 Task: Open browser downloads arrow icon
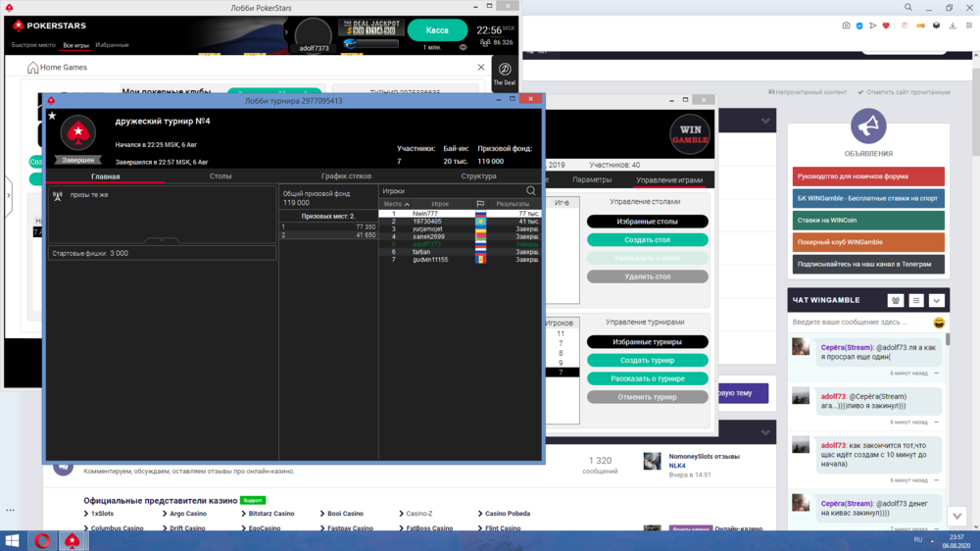(x=952, y=25)
